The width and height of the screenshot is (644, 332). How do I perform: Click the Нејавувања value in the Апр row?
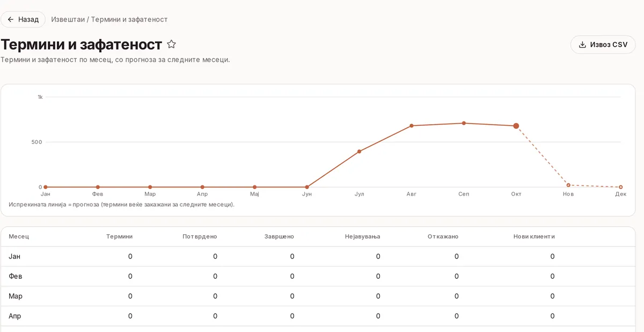[x=378, y=316]
